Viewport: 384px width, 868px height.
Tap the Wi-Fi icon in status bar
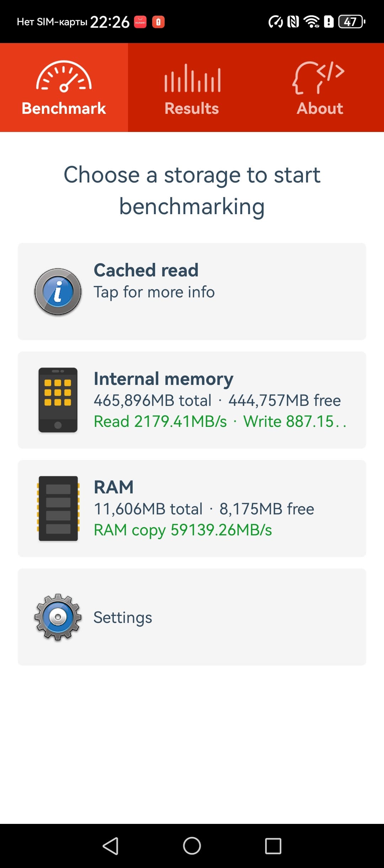(312, 22)
